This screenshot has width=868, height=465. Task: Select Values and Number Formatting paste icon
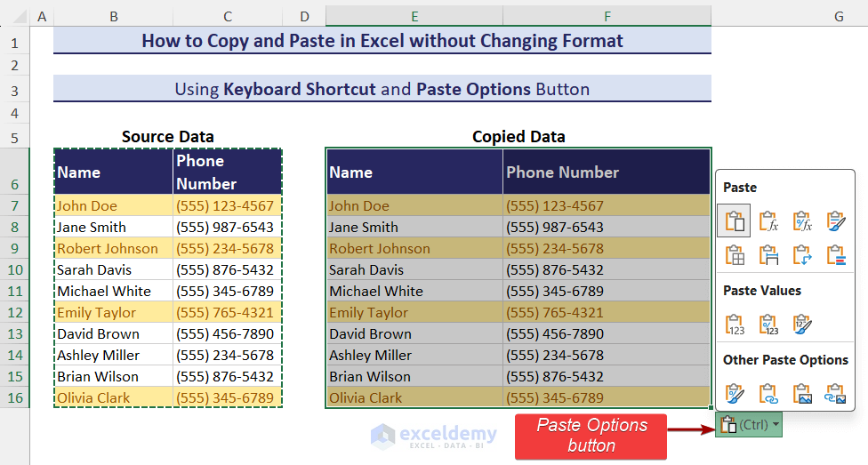(768, 324)
